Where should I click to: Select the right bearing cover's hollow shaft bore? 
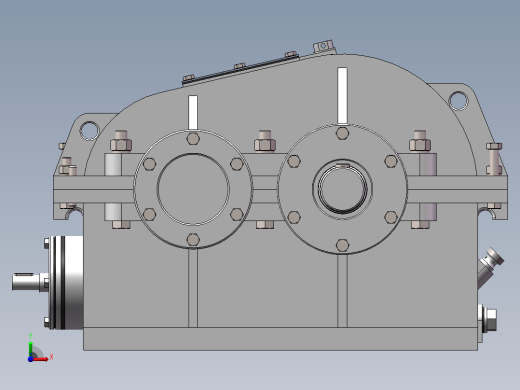click(x=342, y=189)
